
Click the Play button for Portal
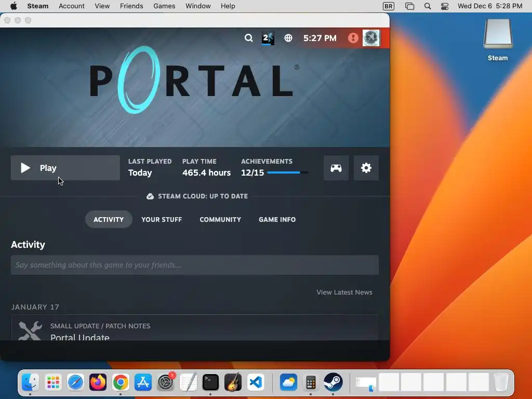[65, 168]
